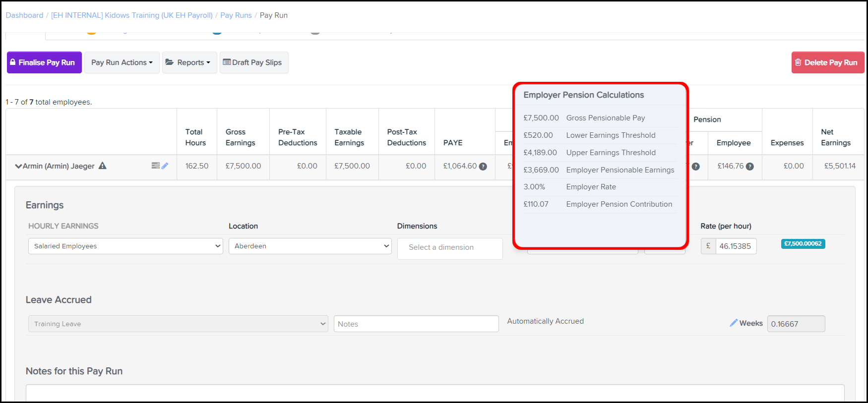This screenshot has height=403, width=868.
Task: Click the PAYE help question mark icon
Action: tap(483, 167)
